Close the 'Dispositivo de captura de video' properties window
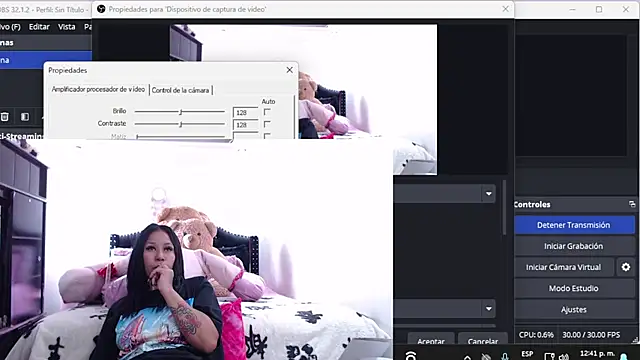The height and width of the screenshot is (360, 640). coord(505,9)
